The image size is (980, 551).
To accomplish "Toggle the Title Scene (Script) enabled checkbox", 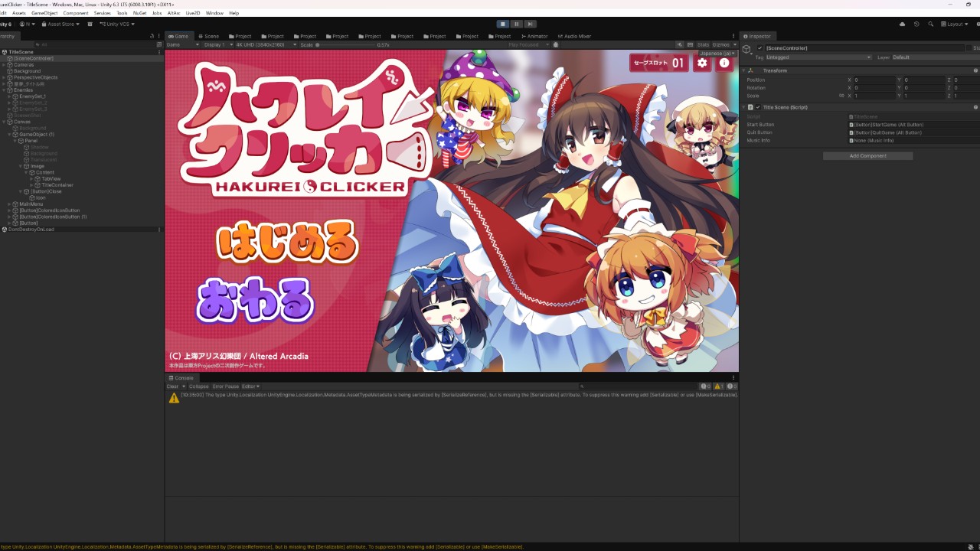I will pyautogui.click(x=758, y=107).
